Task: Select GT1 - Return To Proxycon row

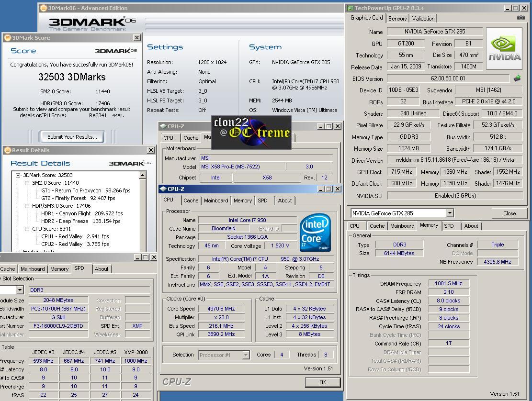Action: point(86,190)
